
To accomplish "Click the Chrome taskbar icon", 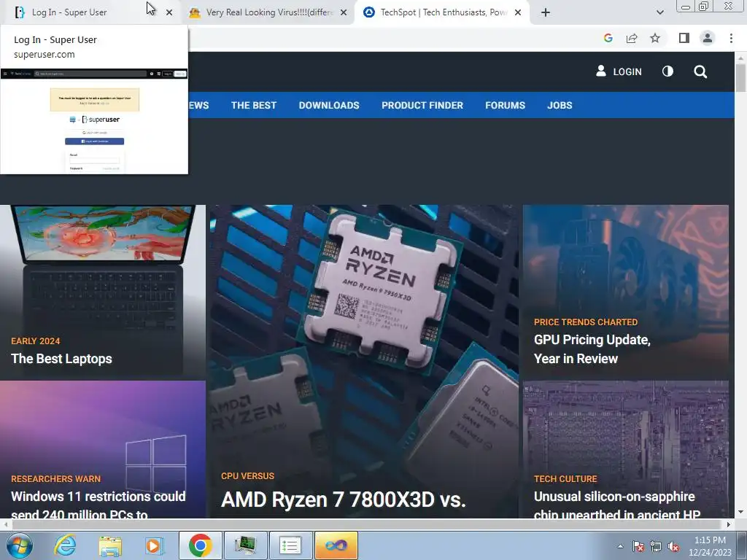I will pos(200,545).
